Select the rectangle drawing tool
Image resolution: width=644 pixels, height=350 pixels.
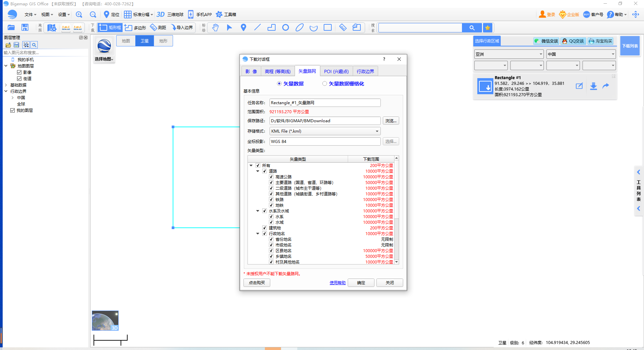(x=328, y=27)
